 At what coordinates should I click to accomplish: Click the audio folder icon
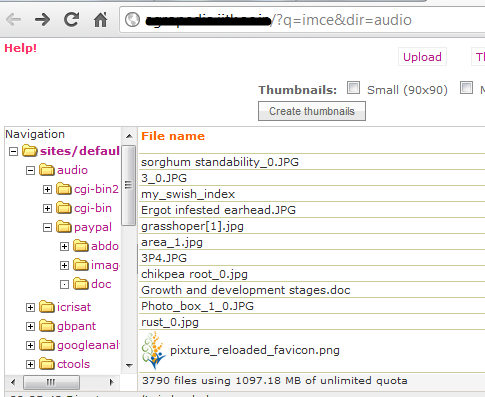point(47,170)
